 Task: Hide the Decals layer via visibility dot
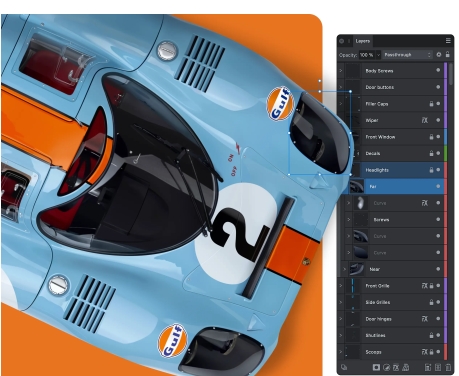(x=438, y=153)
